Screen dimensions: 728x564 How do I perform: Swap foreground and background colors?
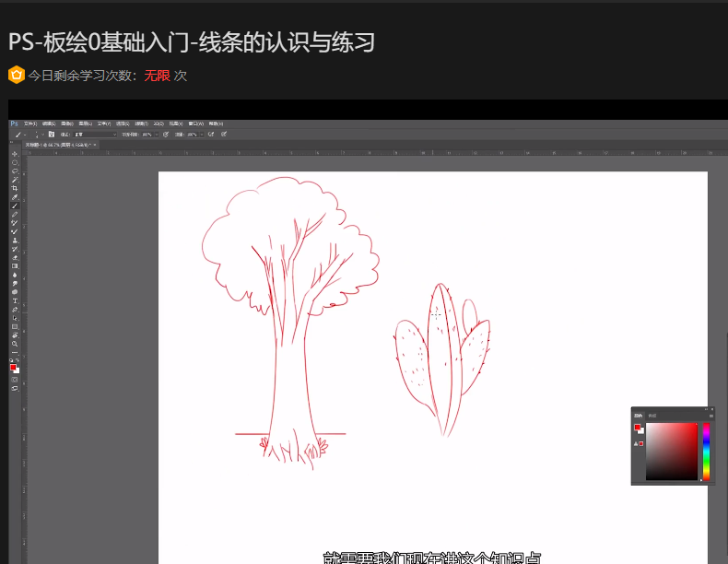(x=18, y=360)
